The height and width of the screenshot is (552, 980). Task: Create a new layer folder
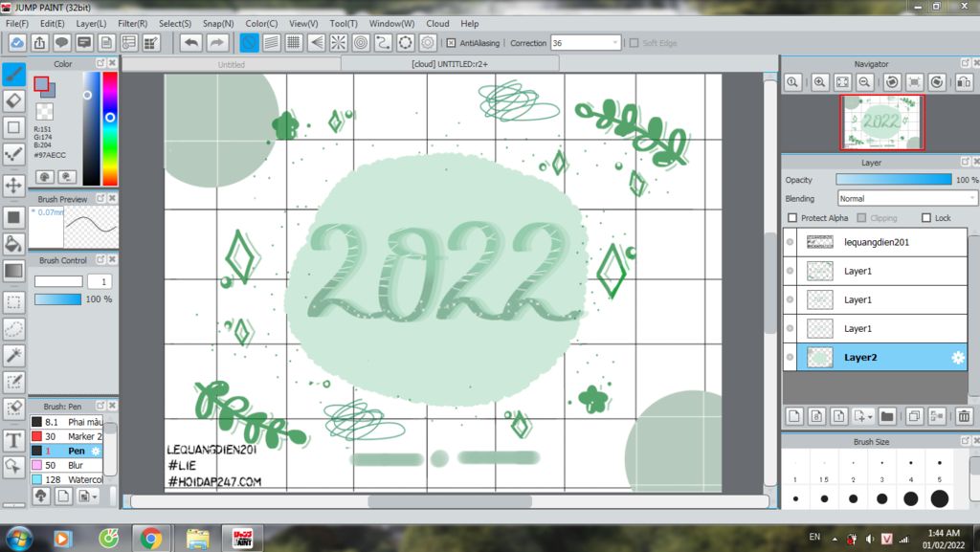pos(887,416)
